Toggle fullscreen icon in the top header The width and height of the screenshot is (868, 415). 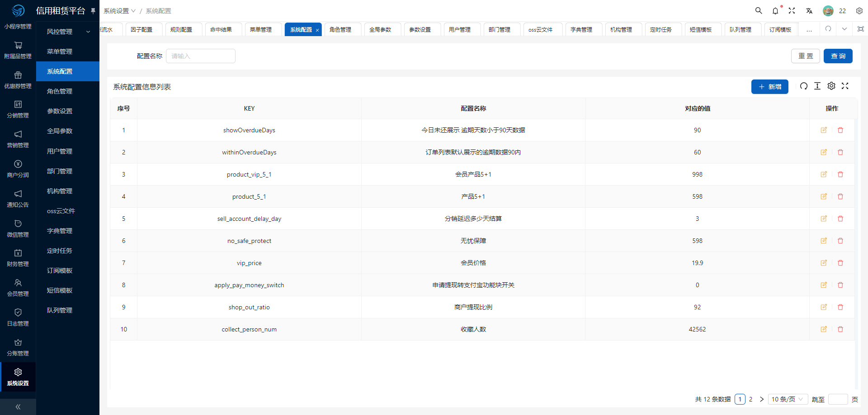(x=792, y=10)
